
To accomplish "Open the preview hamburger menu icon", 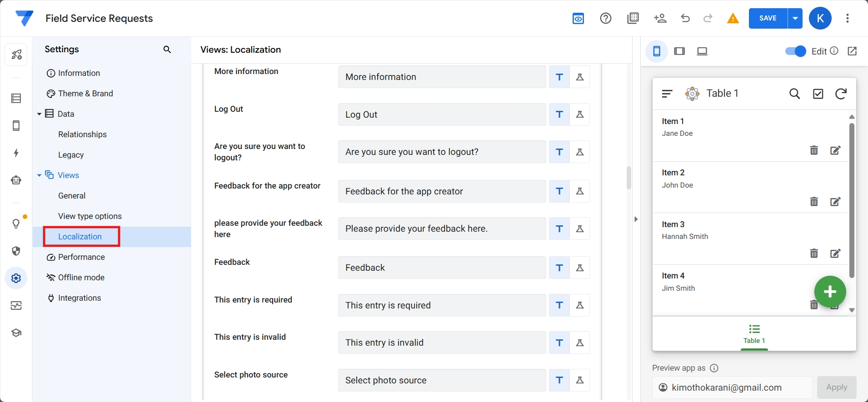I will [x=667, y=94].
